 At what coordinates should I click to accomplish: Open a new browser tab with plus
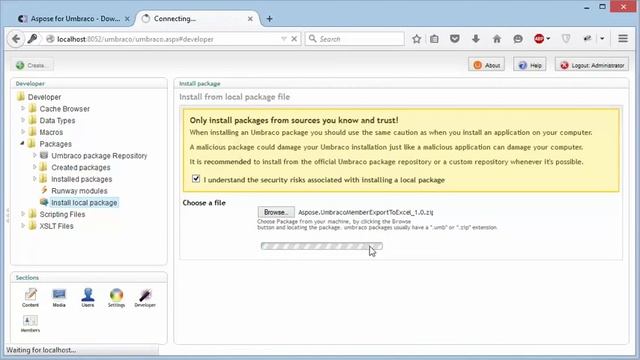[x=269, y=19]
